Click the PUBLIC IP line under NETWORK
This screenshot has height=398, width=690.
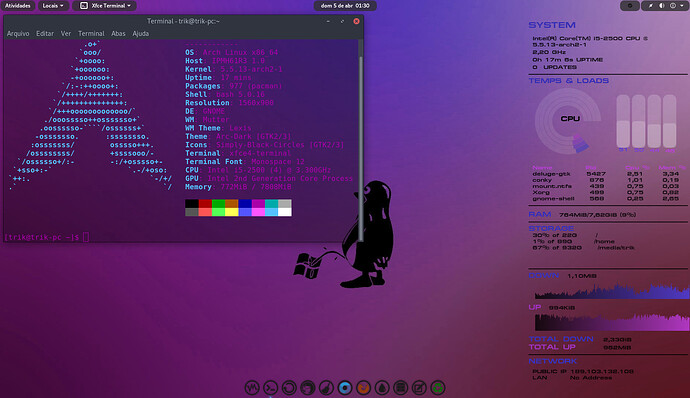(583, 372)
